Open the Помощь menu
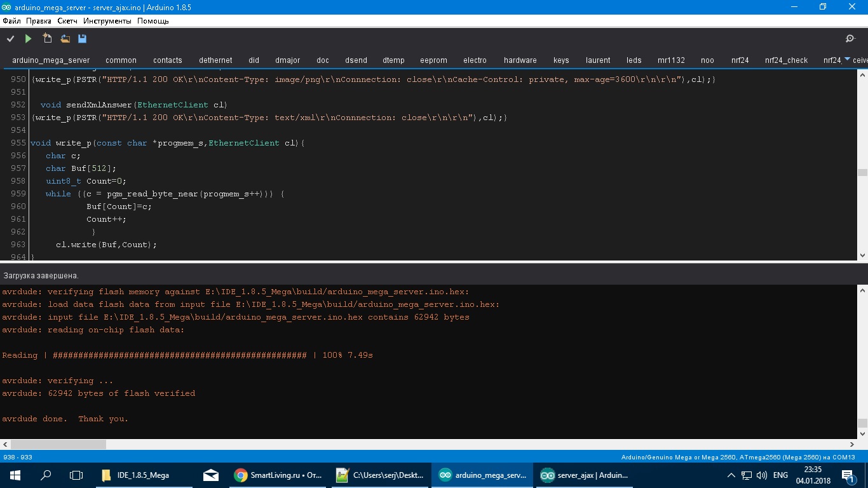This screenshot has height=488, width=868. 153,21
